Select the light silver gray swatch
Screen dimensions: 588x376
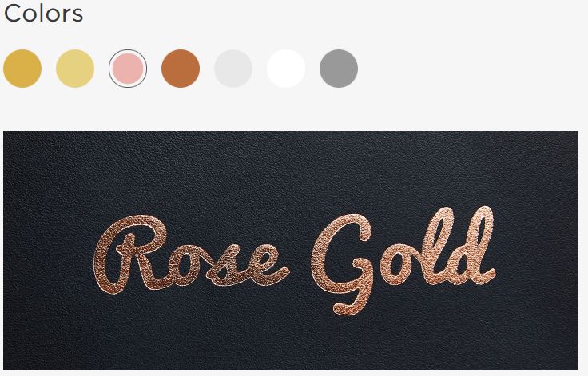(x=233, y=69)
